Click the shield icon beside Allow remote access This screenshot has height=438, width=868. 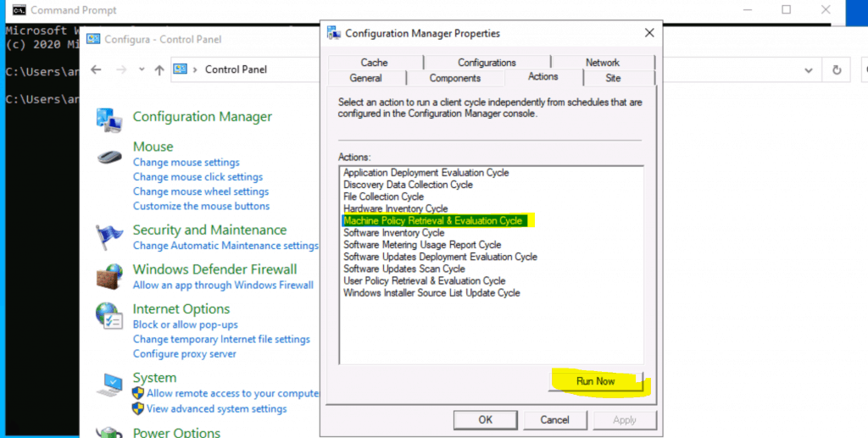click(x=138, y=393)
